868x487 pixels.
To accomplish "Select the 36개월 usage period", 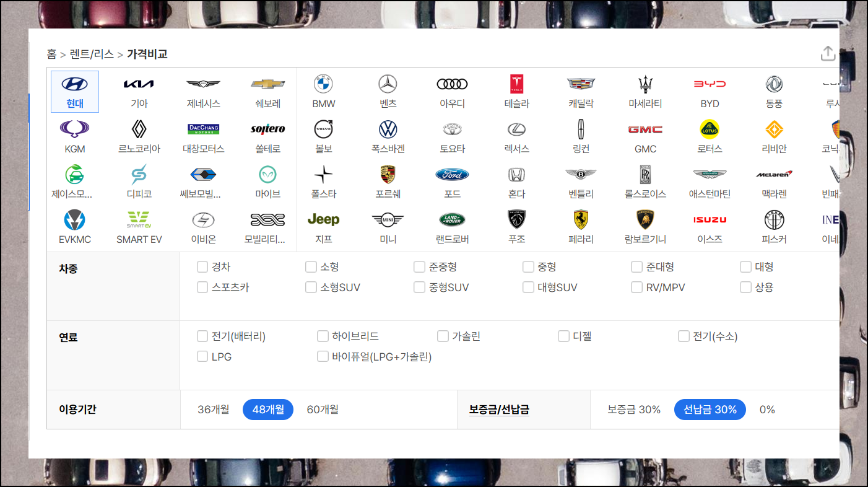I will pyautogui.click(x=214, y=410).
